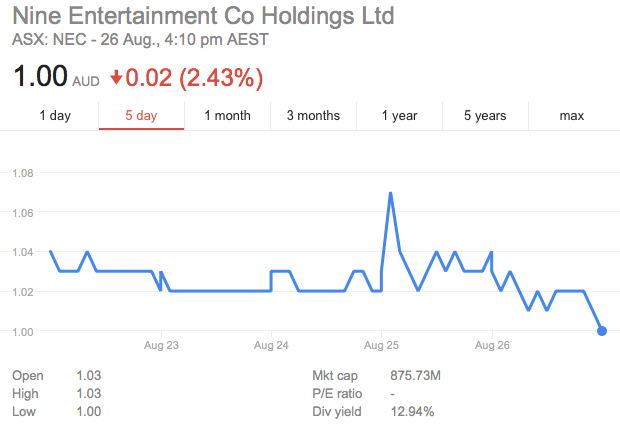The height and width of the screenshot is (436, 620).
Task: Choose the 1 year time range
Action: [399, 115]
